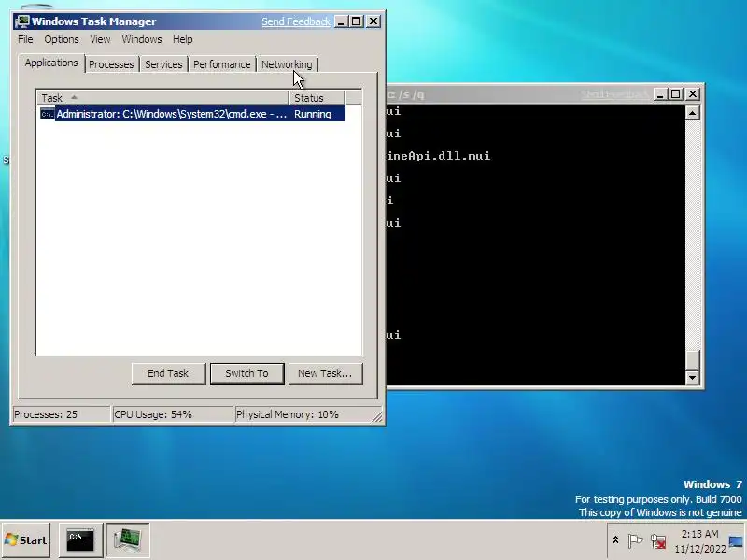Close the Task Manager window

373,21
